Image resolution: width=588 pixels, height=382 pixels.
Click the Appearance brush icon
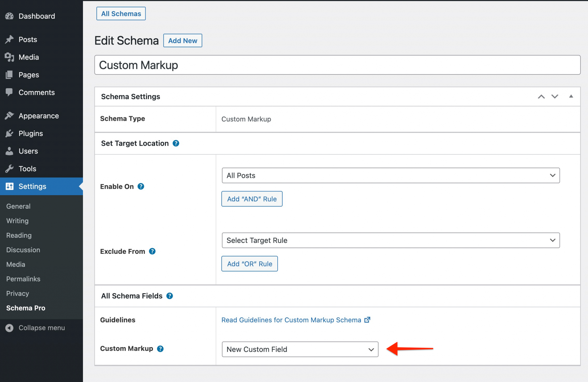[x=9, y=116]
